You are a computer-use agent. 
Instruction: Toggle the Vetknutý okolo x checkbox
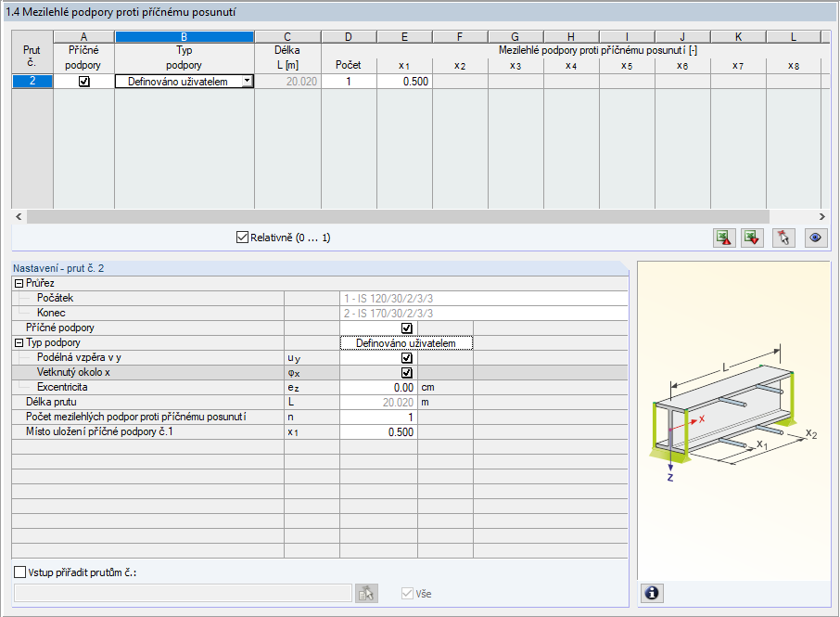407,373
